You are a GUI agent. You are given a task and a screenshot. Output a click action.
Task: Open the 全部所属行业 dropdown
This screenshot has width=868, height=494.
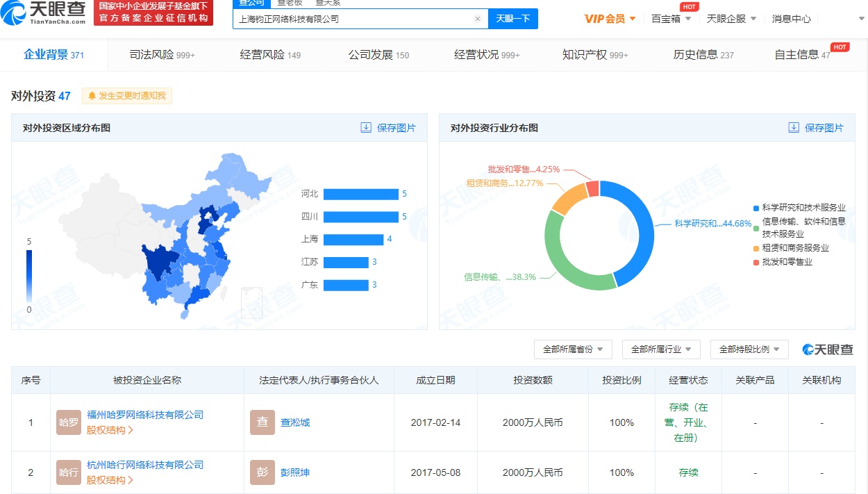click(x=661, y=349)
